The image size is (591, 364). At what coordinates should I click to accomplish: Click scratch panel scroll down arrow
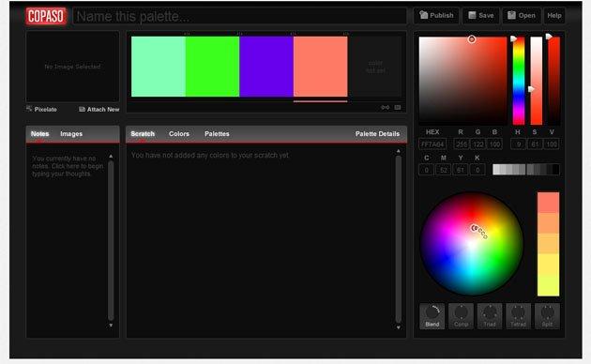click(399, 327)
